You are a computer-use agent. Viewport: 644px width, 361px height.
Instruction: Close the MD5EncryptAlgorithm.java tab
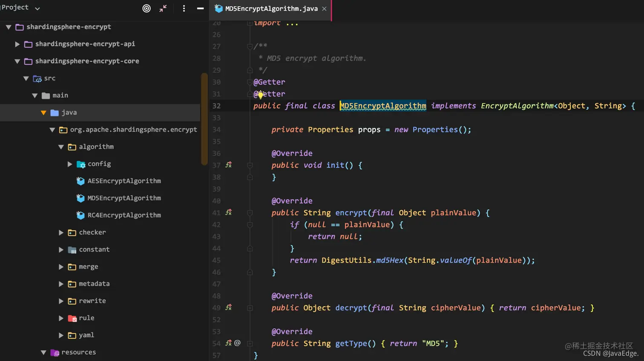324,9
